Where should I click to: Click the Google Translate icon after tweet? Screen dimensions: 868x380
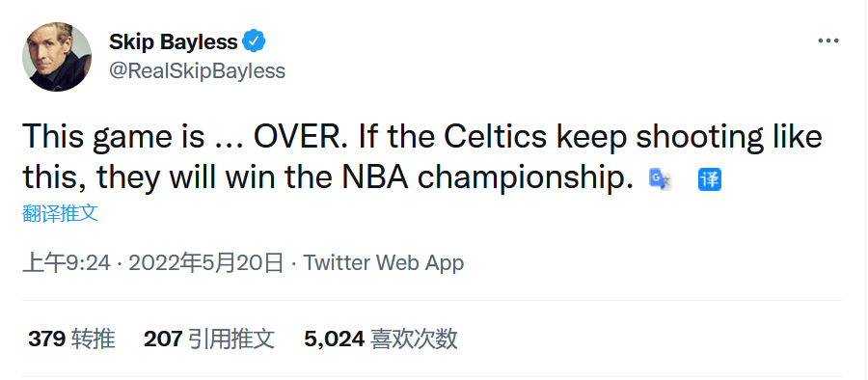click(660, 179)
